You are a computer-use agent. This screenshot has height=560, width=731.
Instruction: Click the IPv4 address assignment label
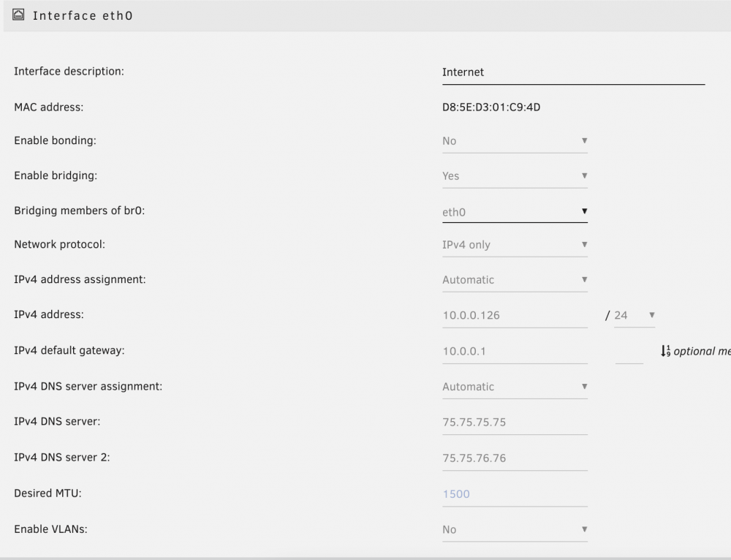point(80,280)
